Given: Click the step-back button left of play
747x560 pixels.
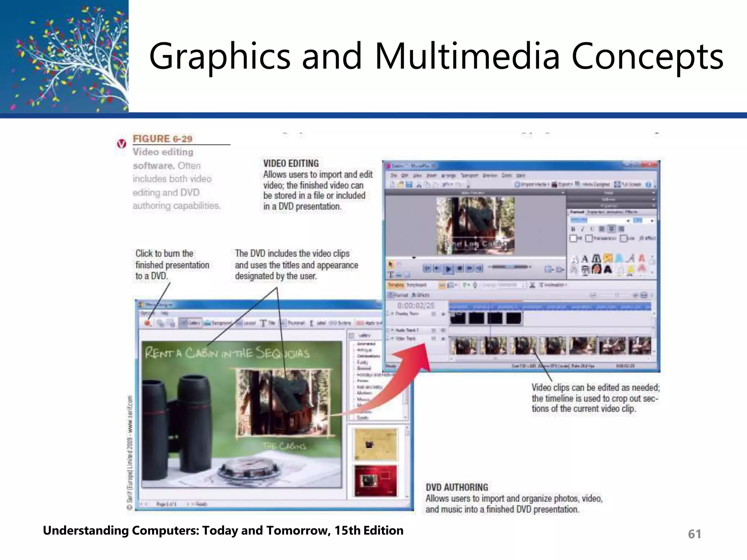Looking at the screenshot, I should pyautogui.click(x=437, y=269).
